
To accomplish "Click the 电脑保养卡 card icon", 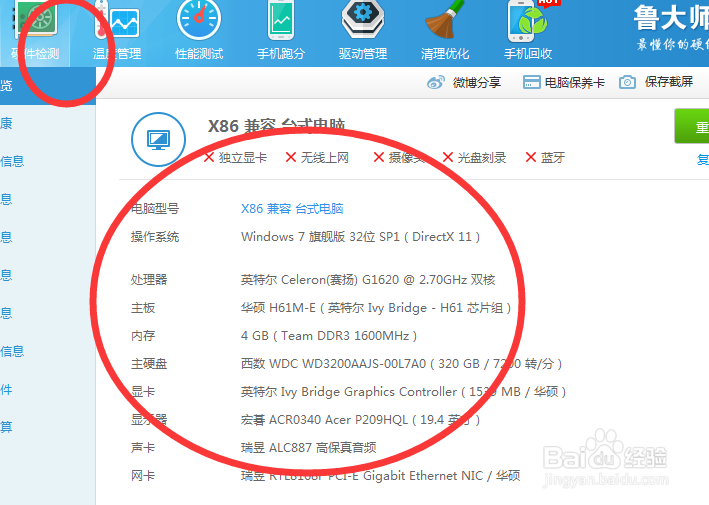I will pyautogui.click(x=531, y=82).
